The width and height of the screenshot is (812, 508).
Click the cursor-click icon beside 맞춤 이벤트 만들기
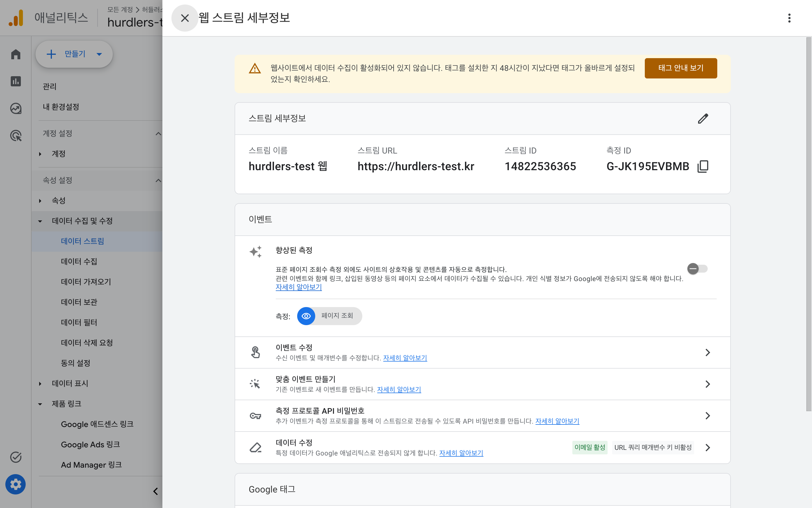(255, 384)
